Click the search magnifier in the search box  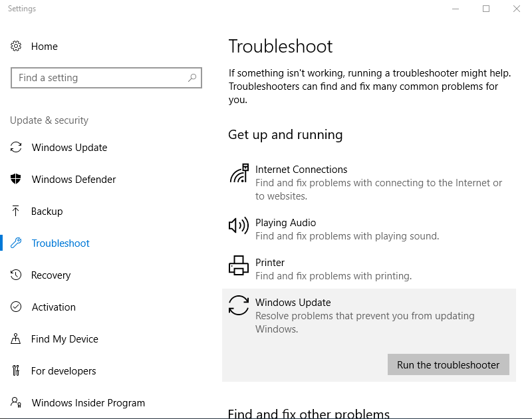[192, 78]
